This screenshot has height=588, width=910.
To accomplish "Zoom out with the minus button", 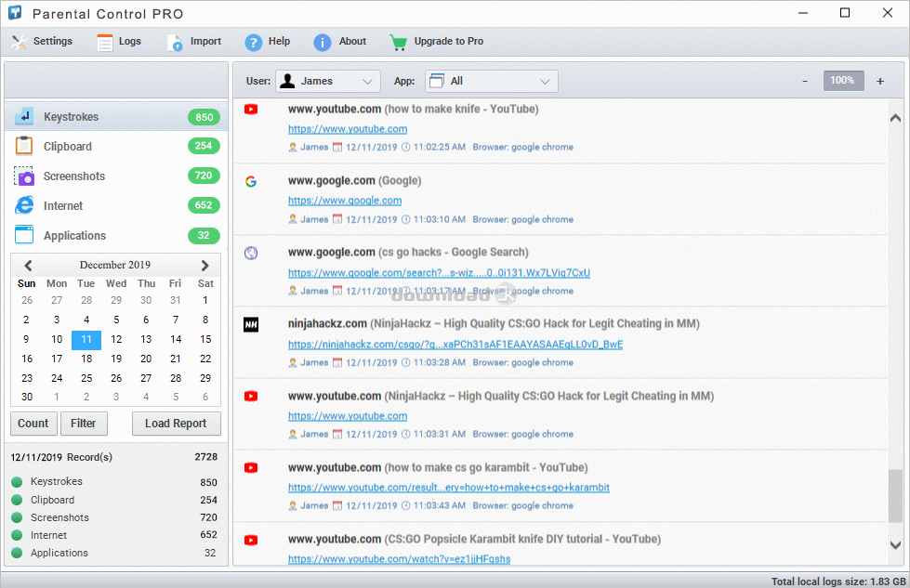I will 805,81.
